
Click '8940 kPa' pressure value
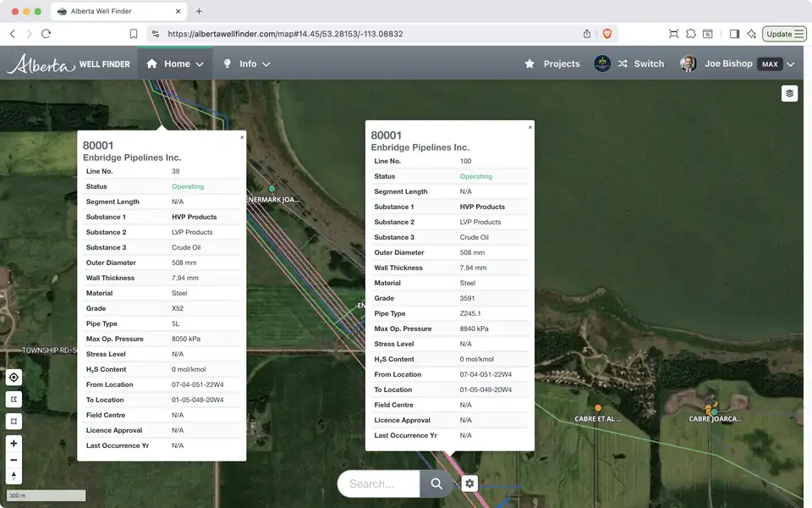tap(474, 329)
